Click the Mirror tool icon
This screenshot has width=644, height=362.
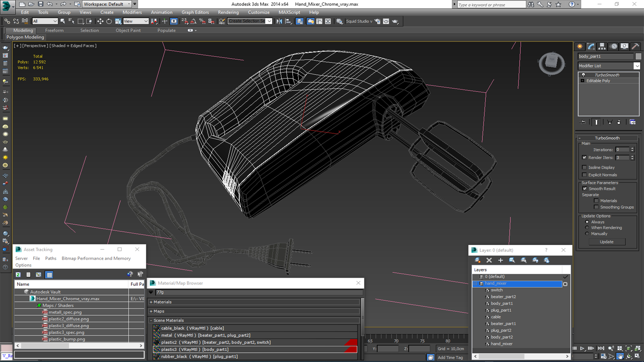point(279,21)
